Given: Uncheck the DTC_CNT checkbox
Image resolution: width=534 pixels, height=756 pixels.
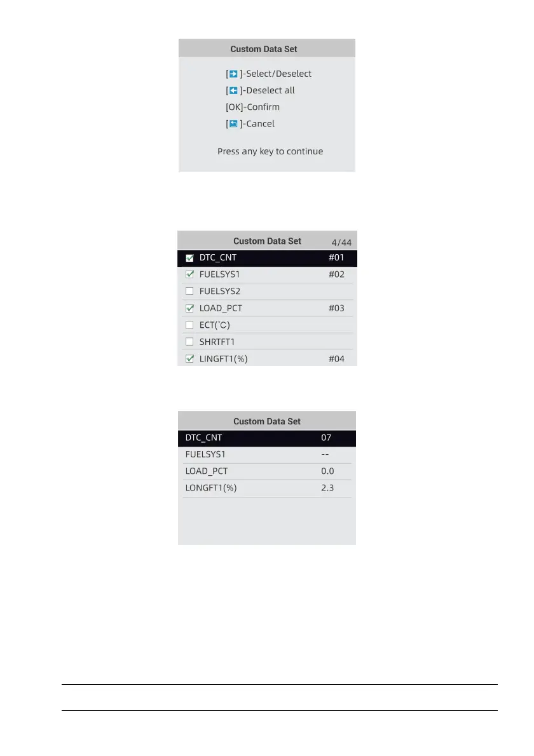Looking at the screenshot, I should point(189,259).
